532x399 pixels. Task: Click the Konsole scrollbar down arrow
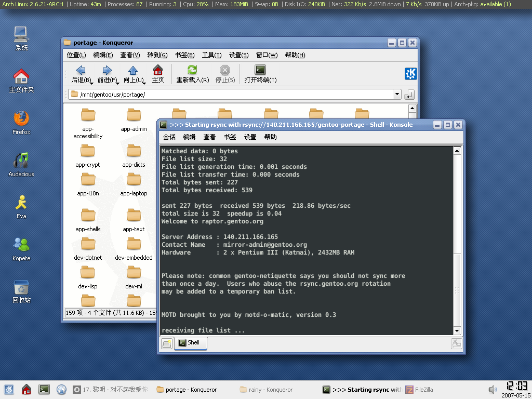click(457, 331)
